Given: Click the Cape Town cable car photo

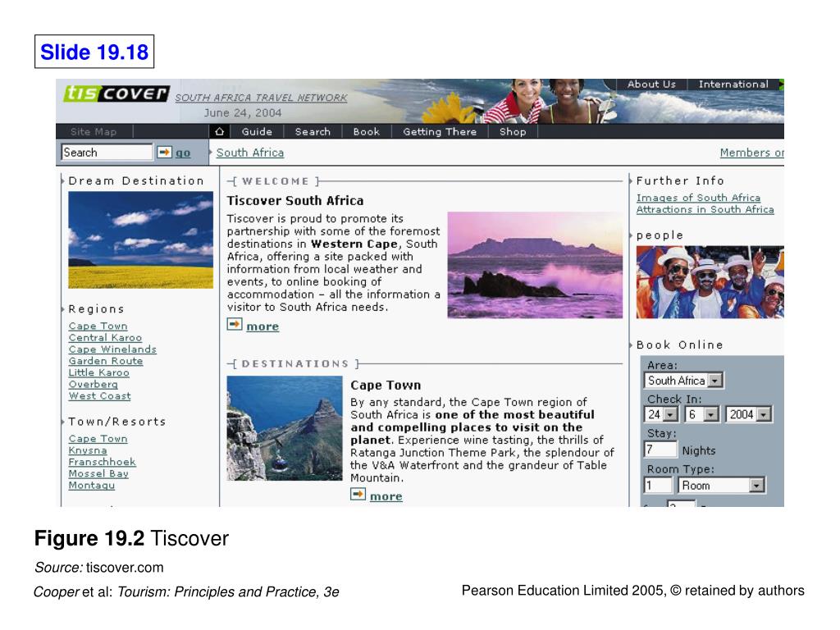Looking at the screenshot, I should 285,428.
